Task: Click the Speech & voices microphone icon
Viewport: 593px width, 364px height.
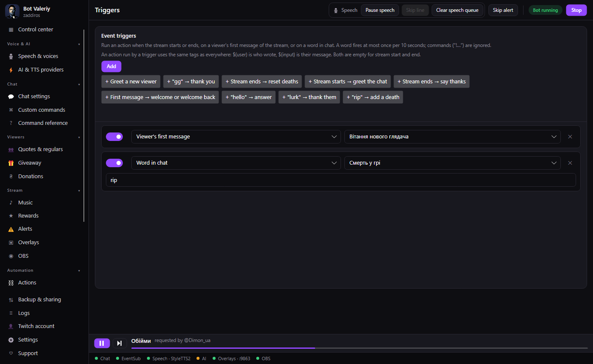Action: 11,56
